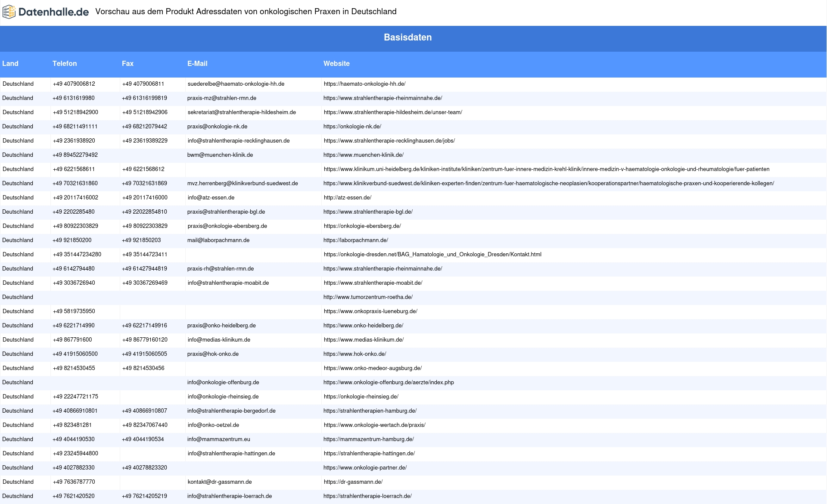Click the https://www.muenchen-klinik.de/ URL
Viewport: 827px width, 504px height.
pyautogui.click(x=364, y=155)
